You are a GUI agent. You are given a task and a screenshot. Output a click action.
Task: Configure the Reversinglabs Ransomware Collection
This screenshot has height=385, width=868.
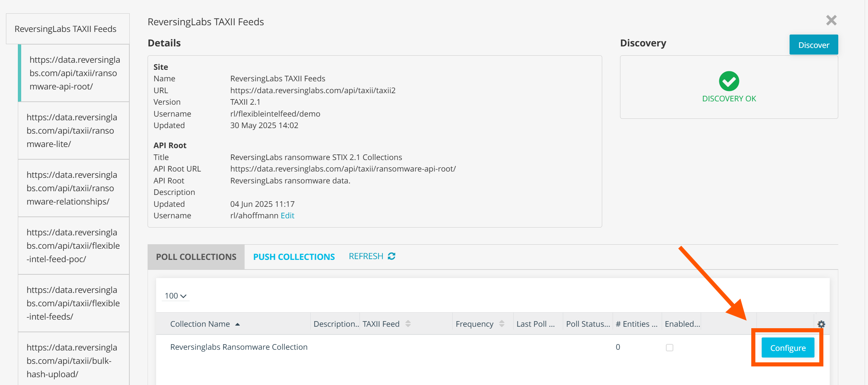pos(788,348)
